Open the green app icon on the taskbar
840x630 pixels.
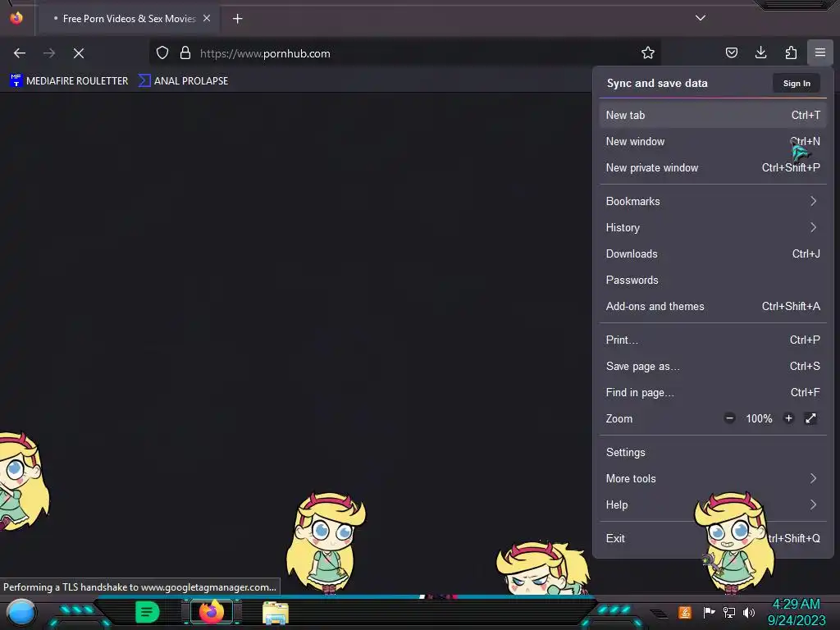pos(148,612)
